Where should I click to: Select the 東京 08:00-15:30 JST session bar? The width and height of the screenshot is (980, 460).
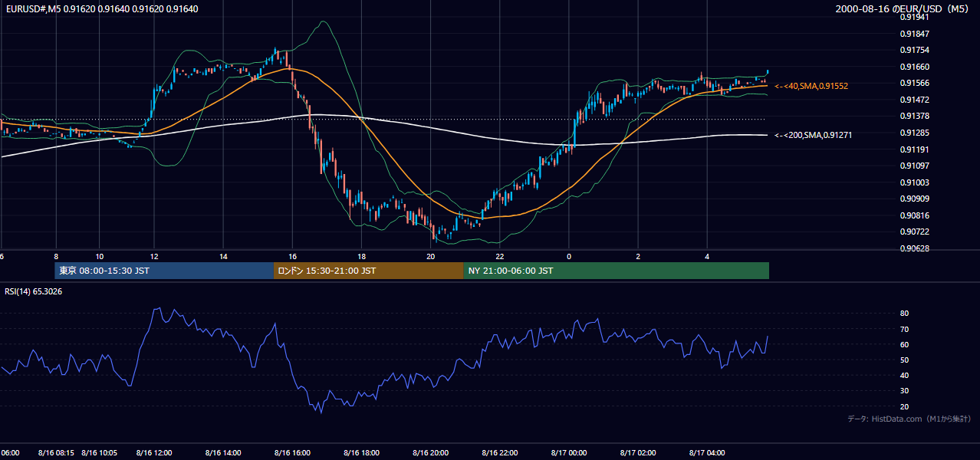[x=164, y=271]
